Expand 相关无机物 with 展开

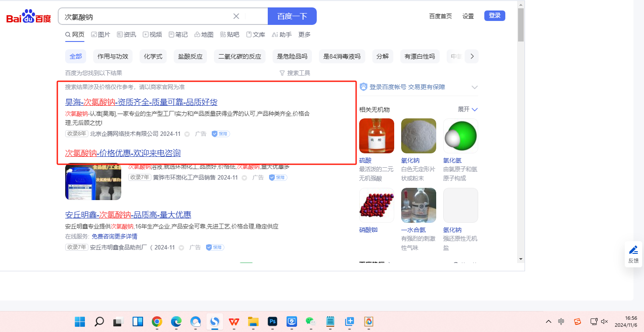[468, 109]
